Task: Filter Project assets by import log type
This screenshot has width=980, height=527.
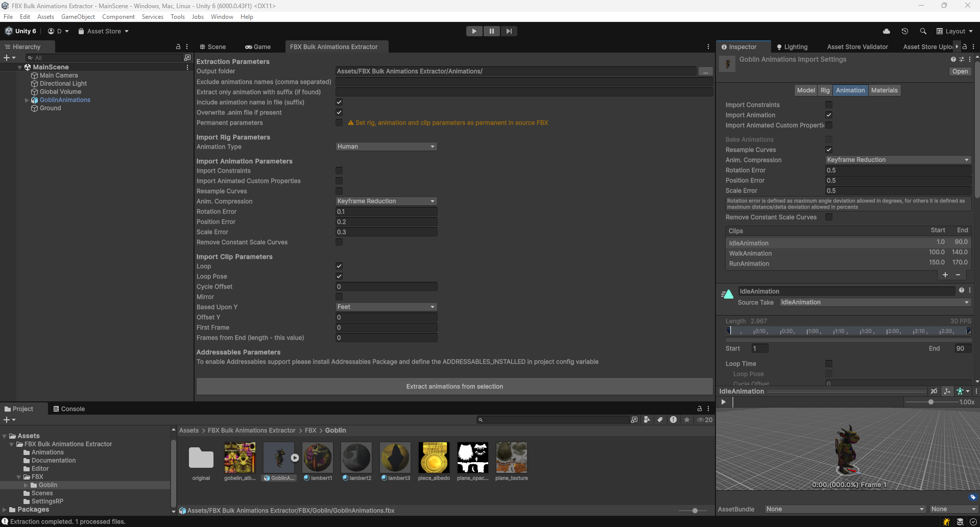Action: 674,420
